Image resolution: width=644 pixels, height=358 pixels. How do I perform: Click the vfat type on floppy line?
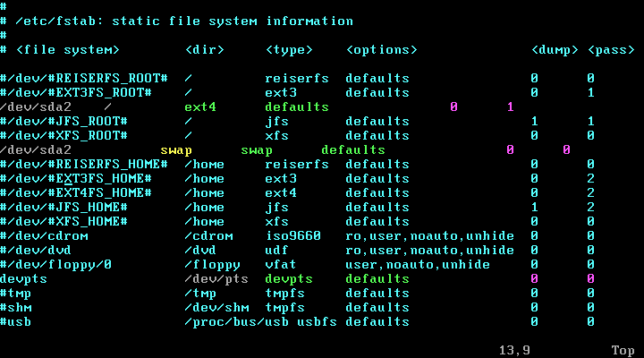(x=281, y=265)
